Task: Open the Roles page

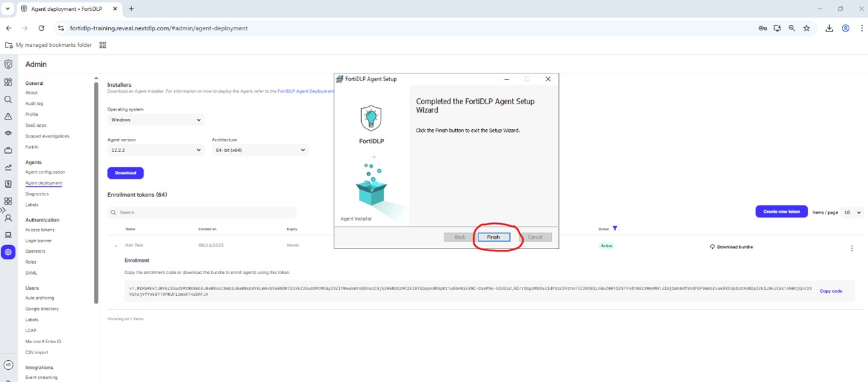Action: (x=31, y=262)
